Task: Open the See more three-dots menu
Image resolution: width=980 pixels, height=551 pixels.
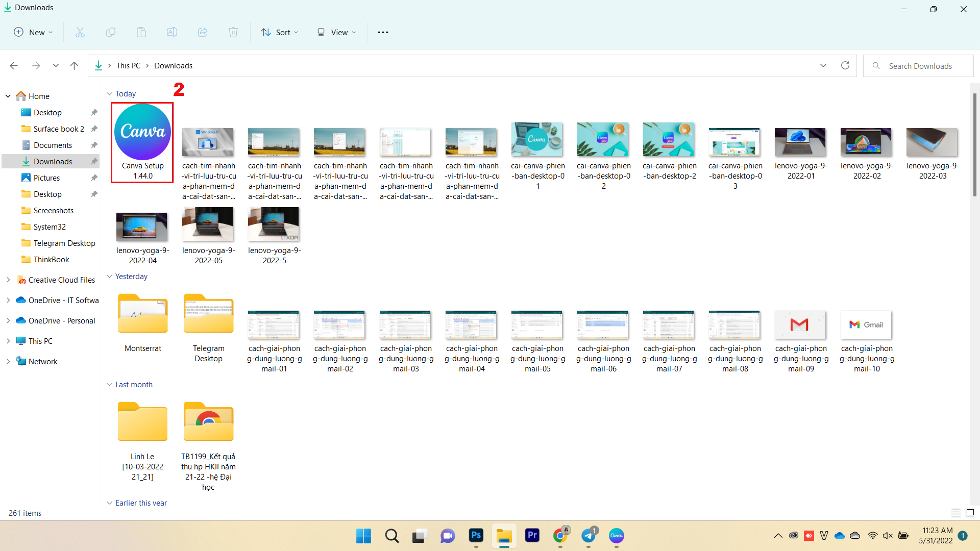Action: pos(383,32)
